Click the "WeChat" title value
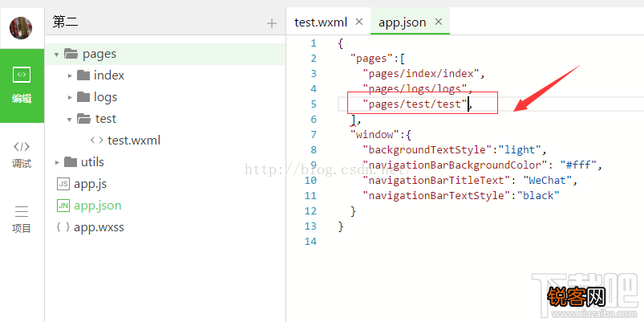This screenshot has height=322, width=644. [547, 180]
